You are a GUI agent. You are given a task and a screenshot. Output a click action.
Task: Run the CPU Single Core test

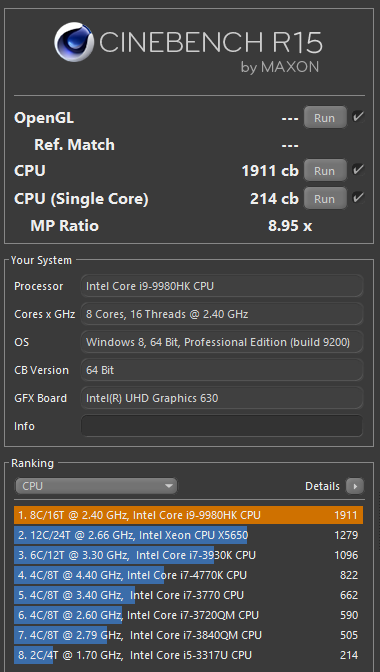(325, 198)
